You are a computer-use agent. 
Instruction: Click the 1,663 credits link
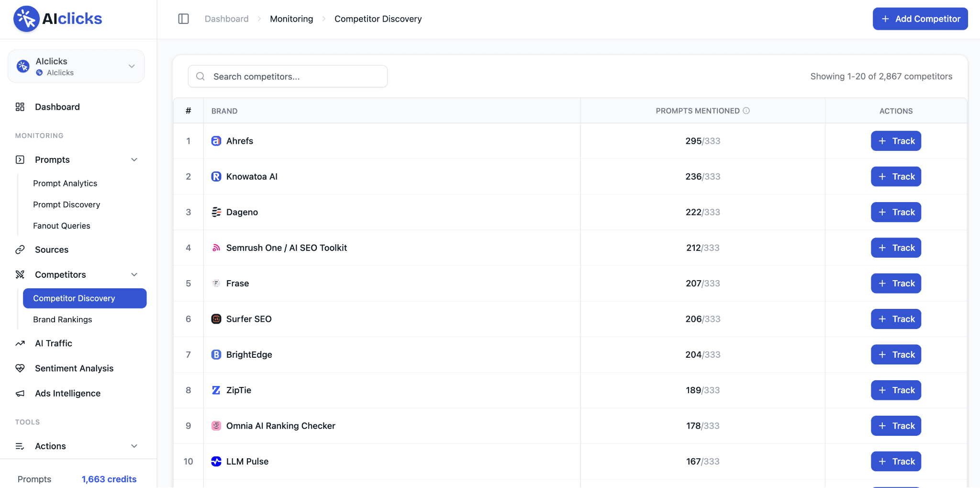point(109,479)
